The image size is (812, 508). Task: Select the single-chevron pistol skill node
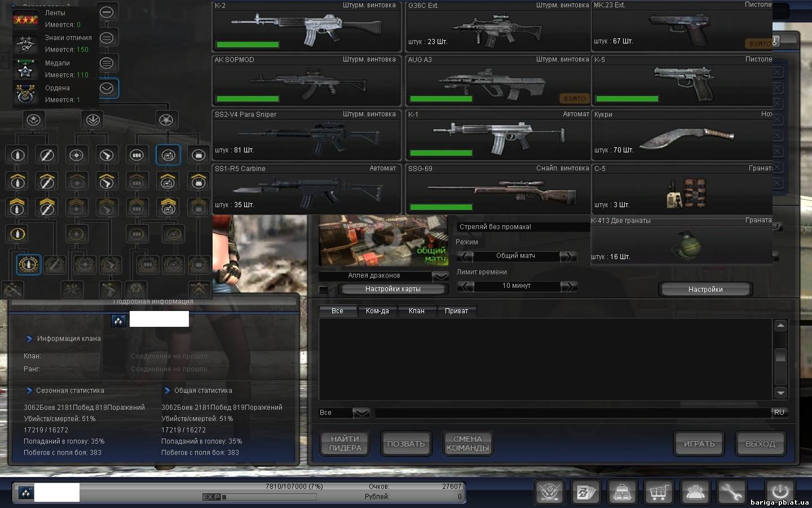107,181
